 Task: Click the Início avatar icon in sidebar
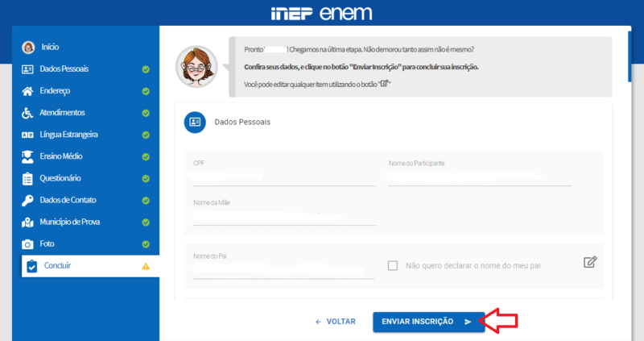pyautogui.click(x=28, y=48)
